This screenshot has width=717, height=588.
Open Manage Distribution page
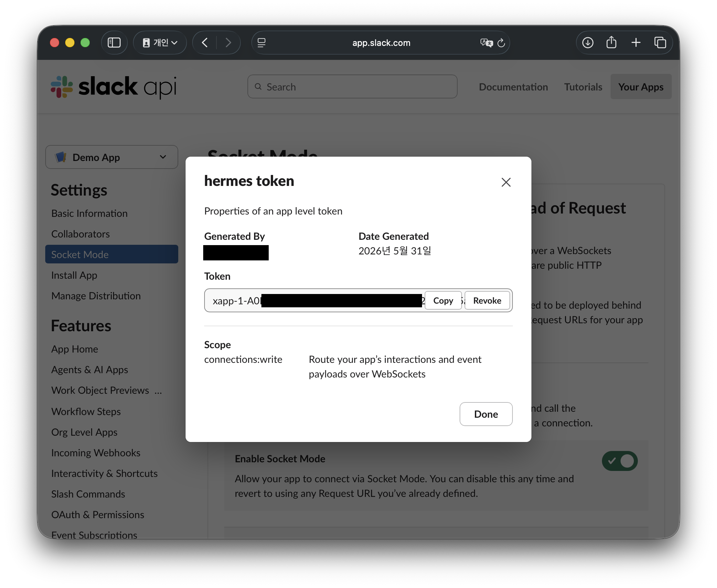point(96,296)
